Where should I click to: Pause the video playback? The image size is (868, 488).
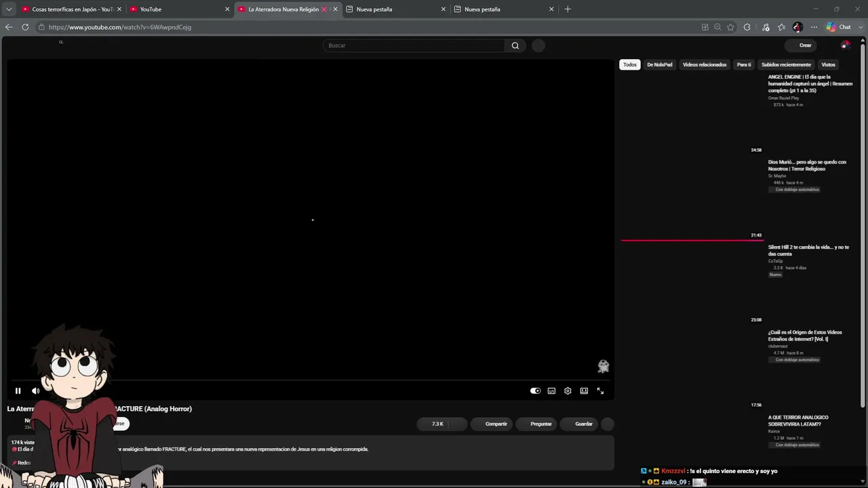point(18,391)
